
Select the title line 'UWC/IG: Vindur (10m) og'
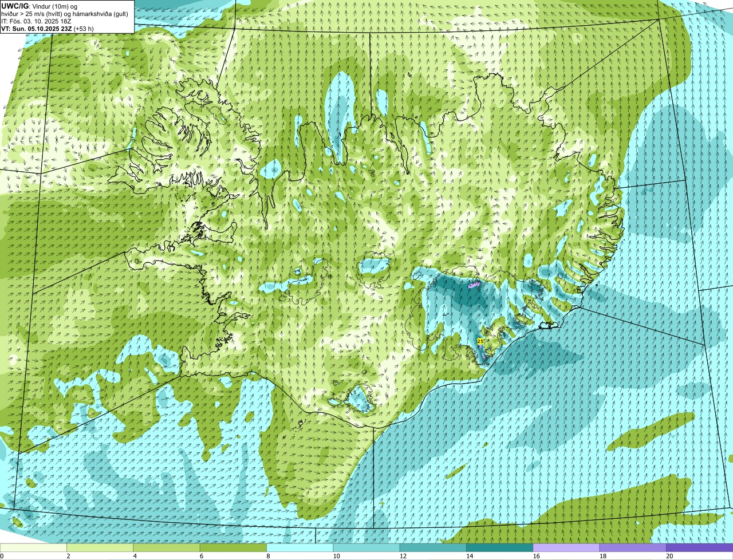40,6
